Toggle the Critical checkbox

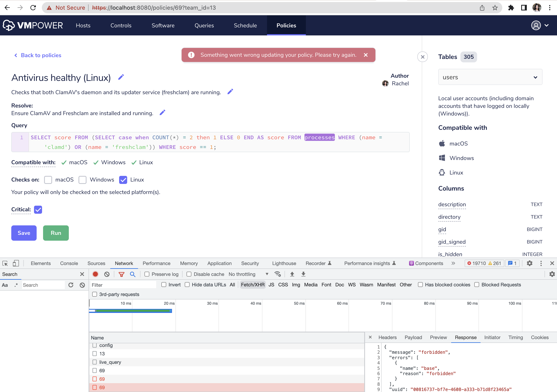click(38, 210)
